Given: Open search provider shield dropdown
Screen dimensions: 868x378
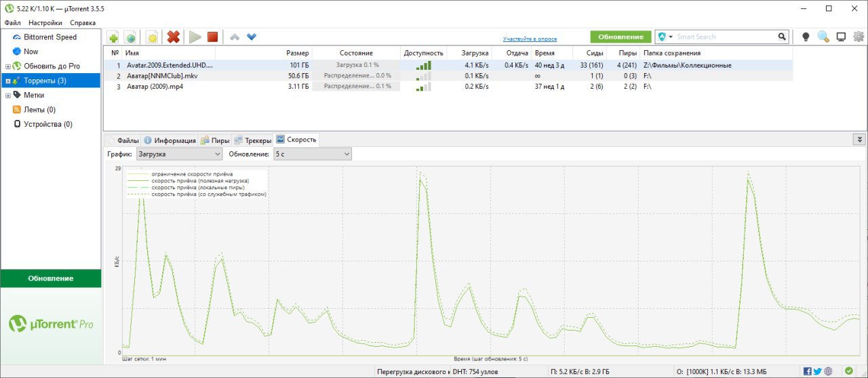Looking at the screenshot, I should [665, 37].
